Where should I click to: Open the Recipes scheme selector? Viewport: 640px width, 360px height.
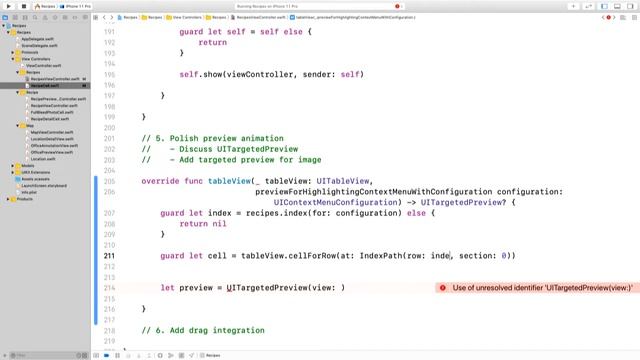coord(45,7)
